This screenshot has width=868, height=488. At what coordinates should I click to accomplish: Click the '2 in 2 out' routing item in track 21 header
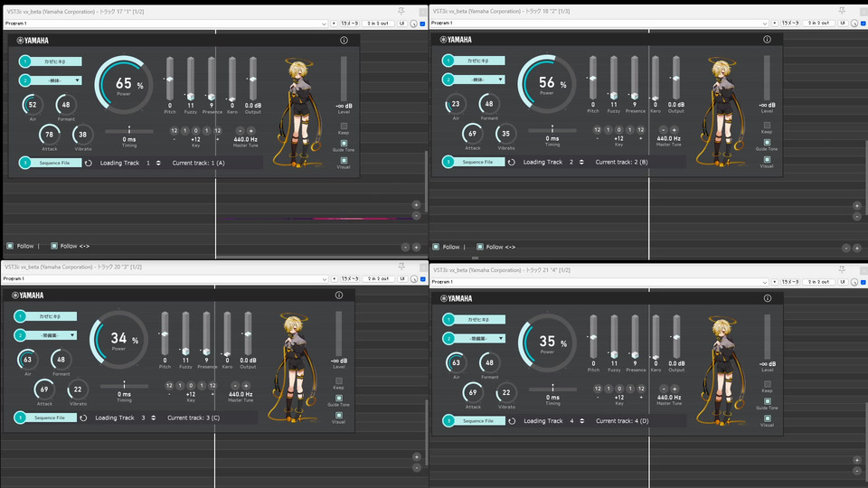[x=819, y=282]
